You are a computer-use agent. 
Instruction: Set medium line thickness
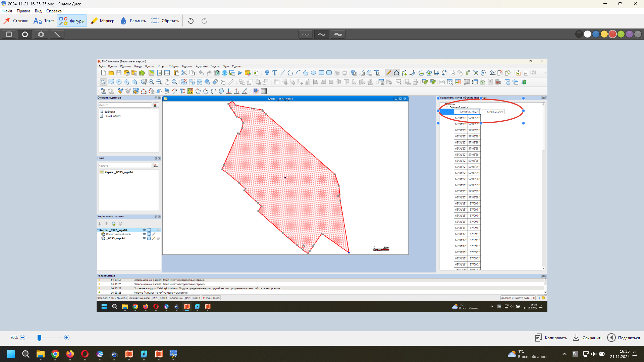[x=322, y=34]
